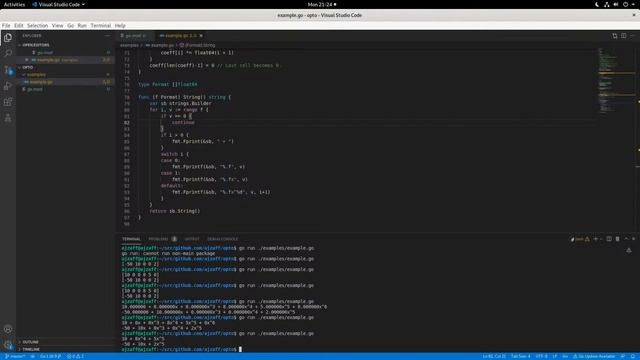Image resolution: width=640 pixels, height=360 pixels.
Task: Open the Search view in the activity bar
Action: coord(8,53)
